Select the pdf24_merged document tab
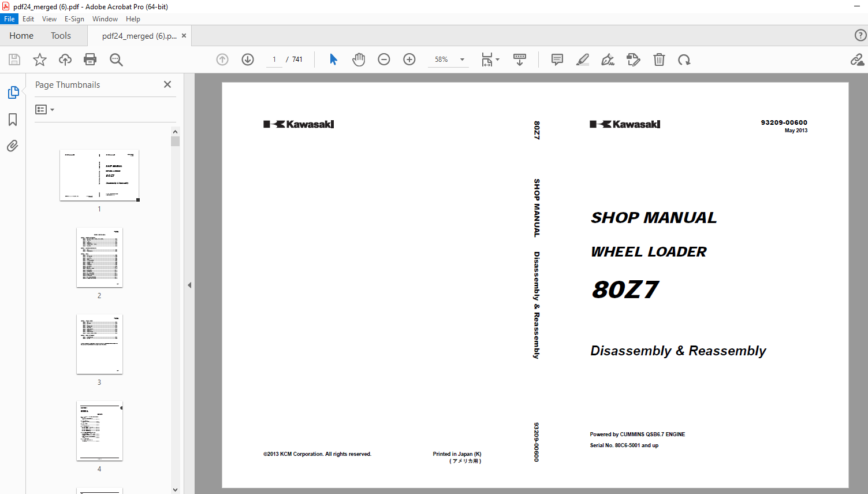Viewport: 868px width, 494px height. [139, 36]
